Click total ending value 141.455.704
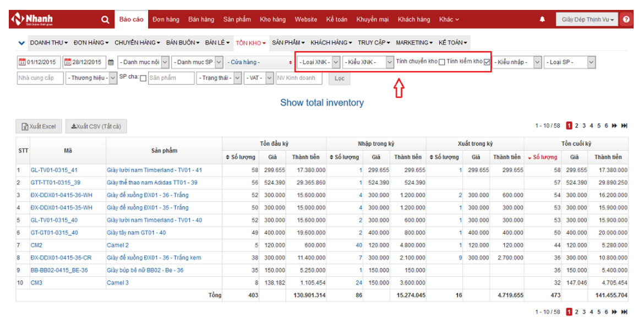 click(x=612, y=295)
